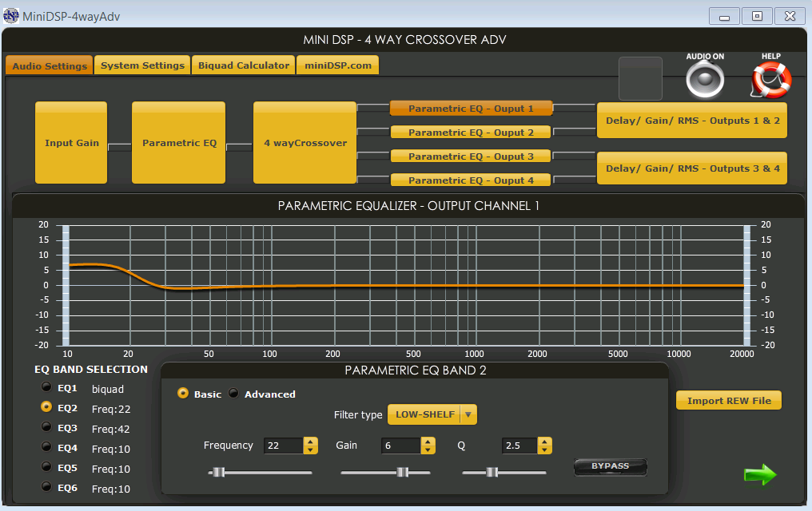Select the EQ2 band radio button
Screen dimensions: 812x511
[x=46, y=407]
